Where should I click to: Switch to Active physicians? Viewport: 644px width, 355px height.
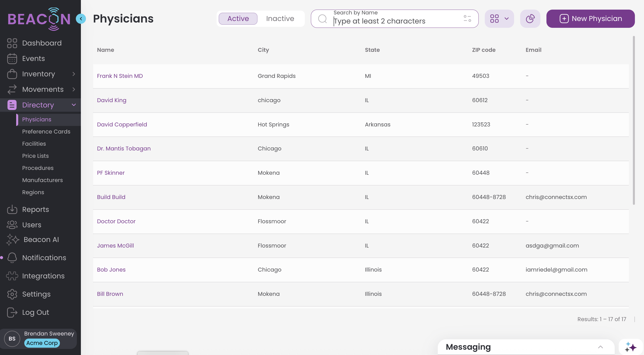pos(238,19)
